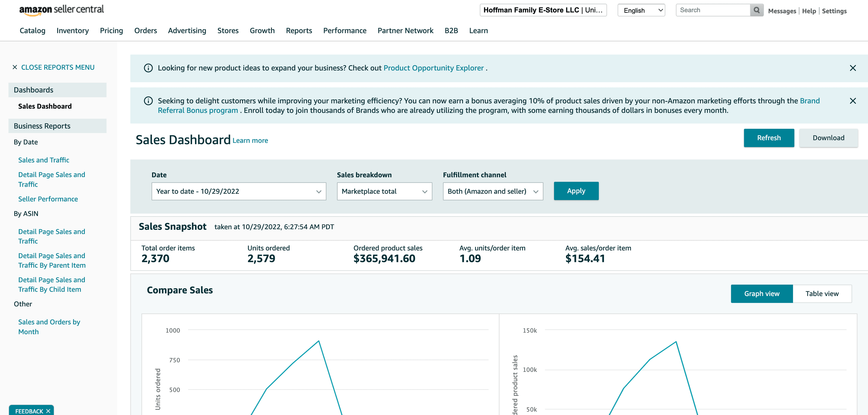Screen dimensions: 868x415
Task: Open the Reports menu
Action: coord(299,31)
